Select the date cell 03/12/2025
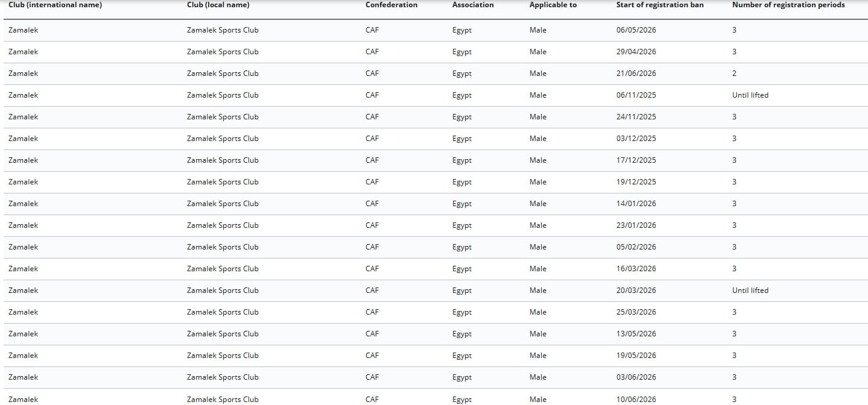868x405 pixels. 636,139
